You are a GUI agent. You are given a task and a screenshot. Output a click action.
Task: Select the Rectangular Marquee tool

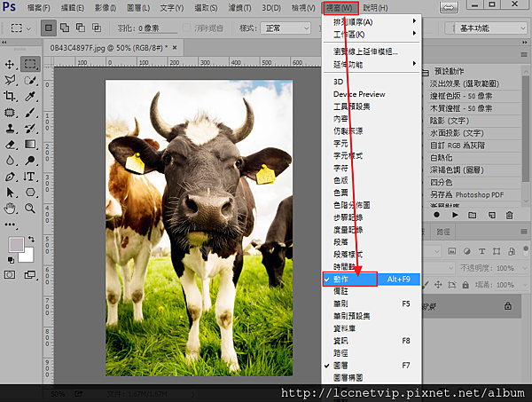[30, 64]
